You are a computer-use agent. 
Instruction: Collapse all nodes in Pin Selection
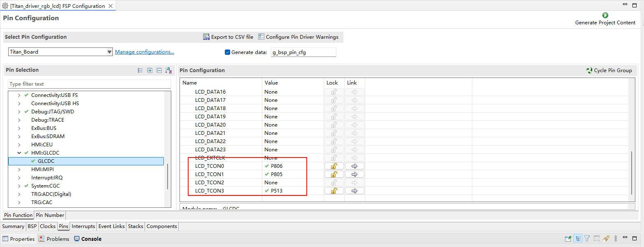pyautogui.click(x=159, y=71)
